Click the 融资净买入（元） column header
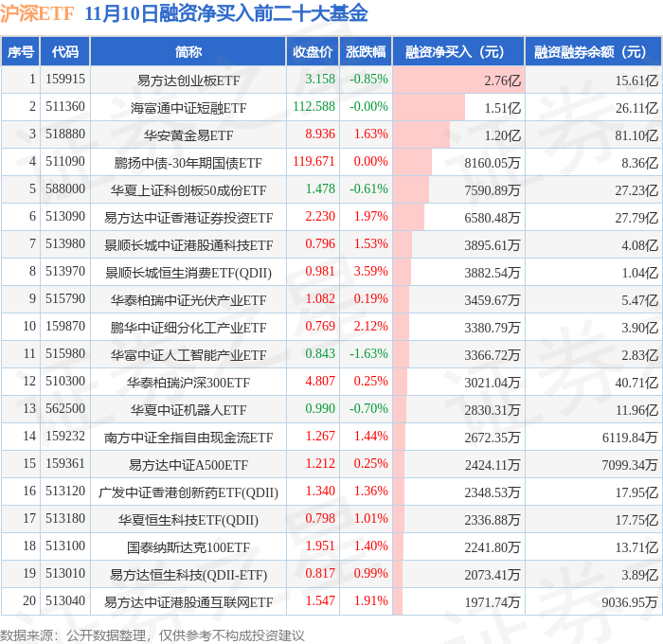The width and height of the screenshot is (663, 644). click(x=458, y=51)
